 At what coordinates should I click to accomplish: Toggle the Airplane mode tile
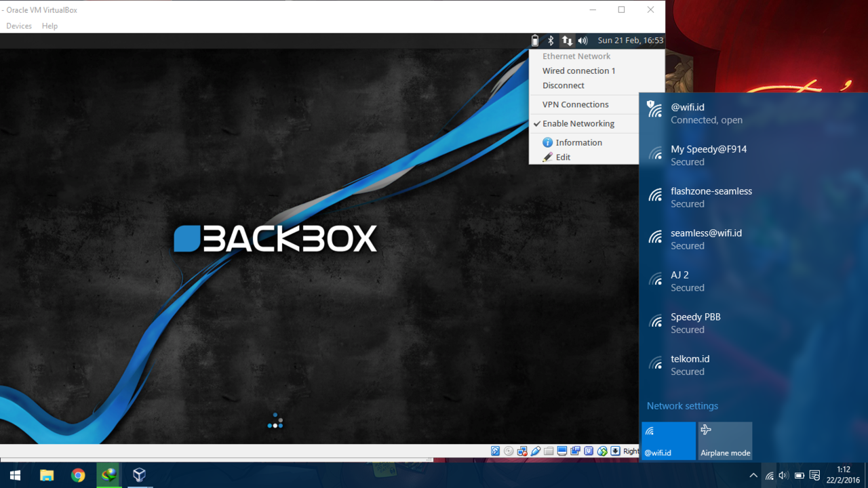(x=725, y=441)
